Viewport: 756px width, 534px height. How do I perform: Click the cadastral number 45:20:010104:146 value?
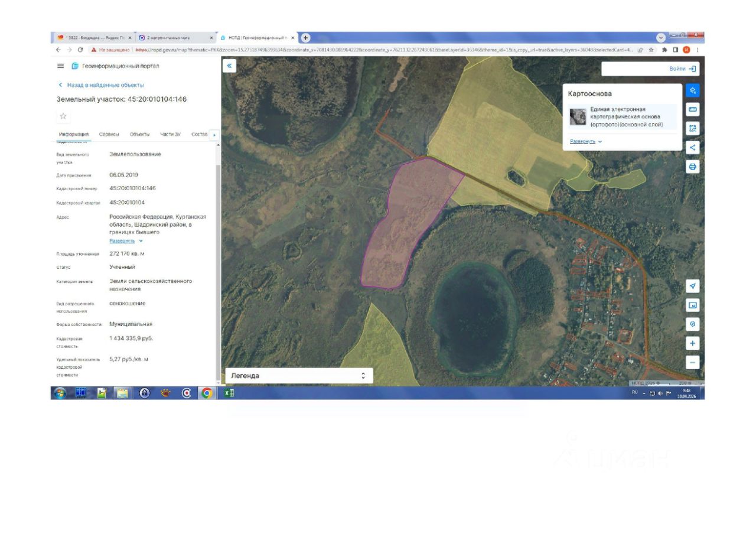click(132, 188)
